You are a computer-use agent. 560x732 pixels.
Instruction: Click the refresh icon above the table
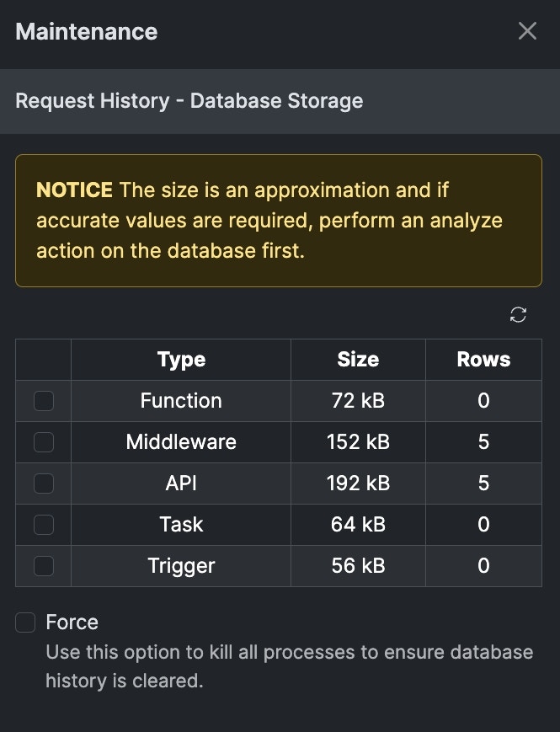(519, 315)
